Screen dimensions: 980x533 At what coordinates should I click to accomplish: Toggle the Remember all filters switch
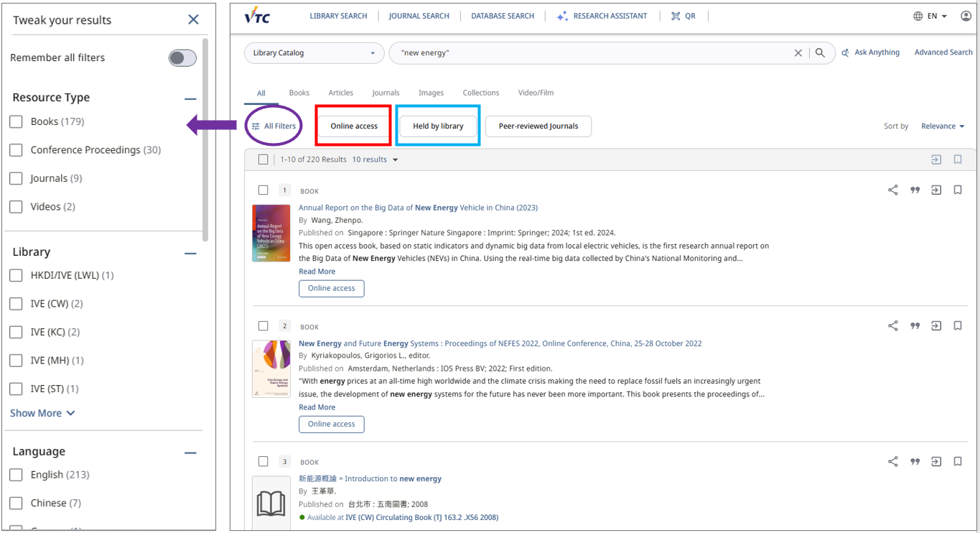182,58
